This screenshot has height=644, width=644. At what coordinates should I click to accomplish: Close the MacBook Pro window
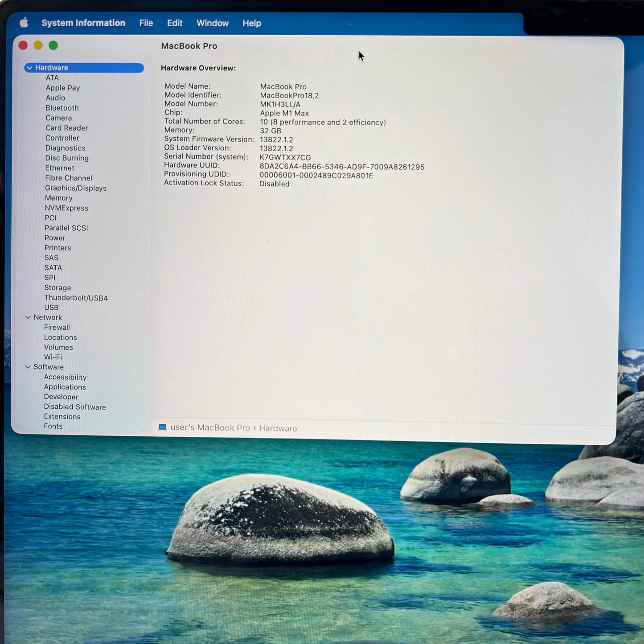[x=23, y=45]
